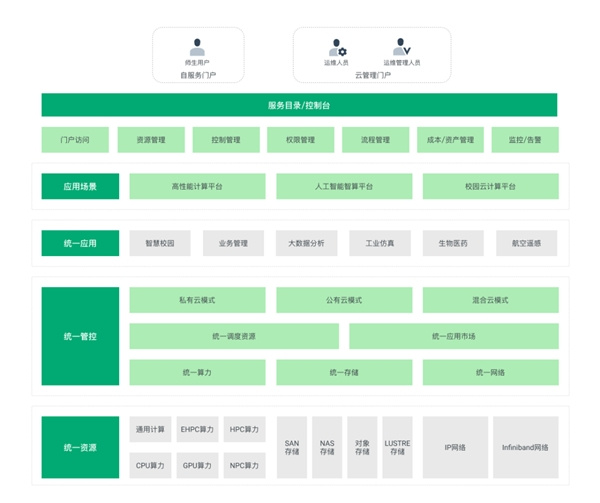Click the EHPC算力 box

click(197, 429)
